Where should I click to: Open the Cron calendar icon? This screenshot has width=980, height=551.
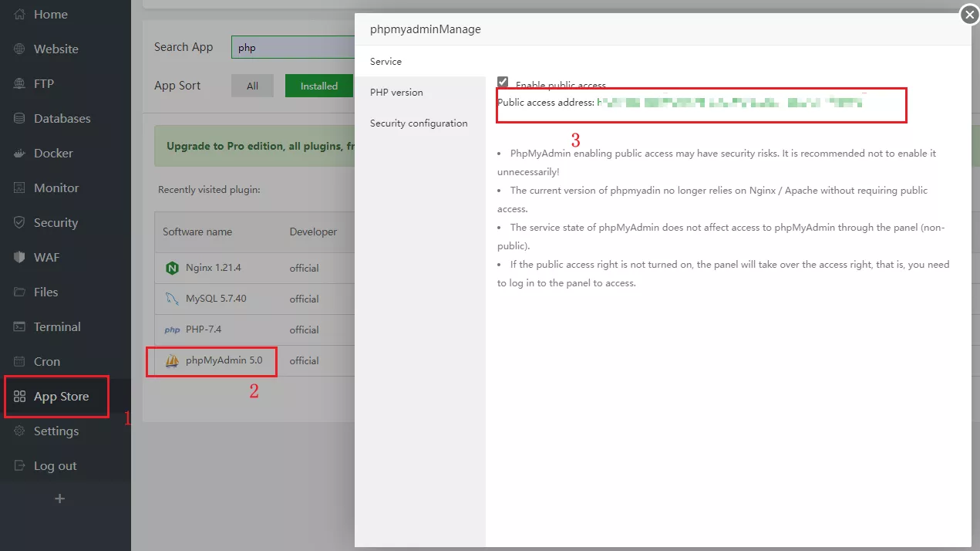[20, 362]
